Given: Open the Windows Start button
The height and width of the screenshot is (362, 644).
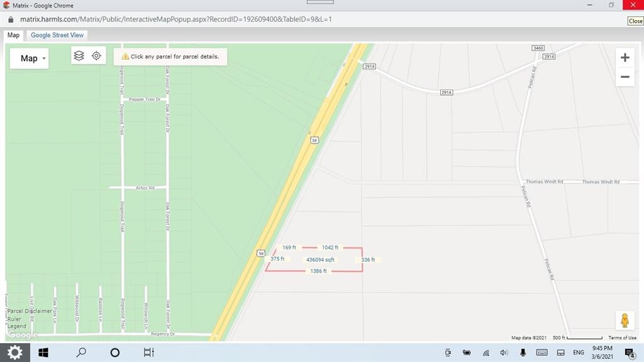Looking at the screenshot, I should (43, 353).
